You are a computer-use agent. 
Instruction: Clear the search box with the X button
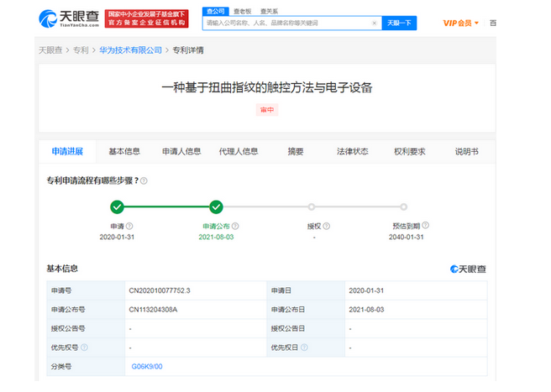[374, 24]
